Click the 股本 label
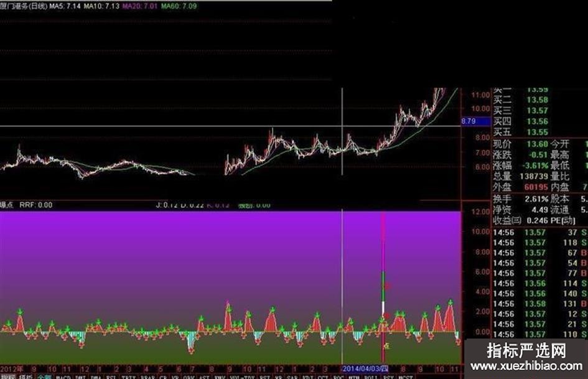 (560, 199)
